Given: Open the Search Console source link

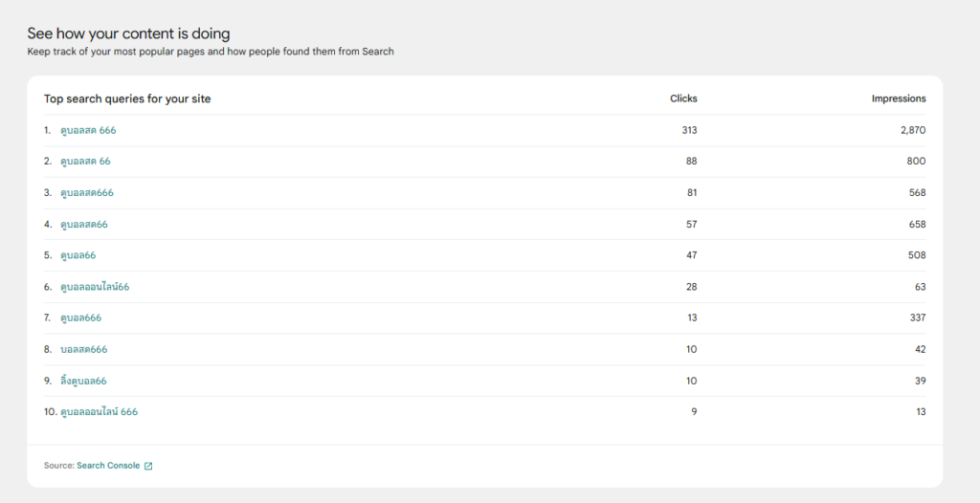Looking at the screenshot, I should click(108, 466).
